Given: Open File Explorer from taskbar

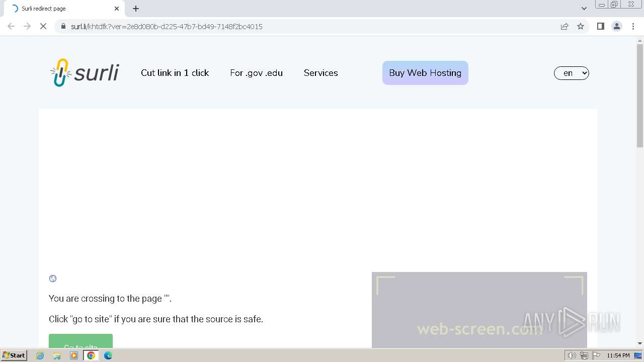Looking at the screenshot, I should [57, 355].
